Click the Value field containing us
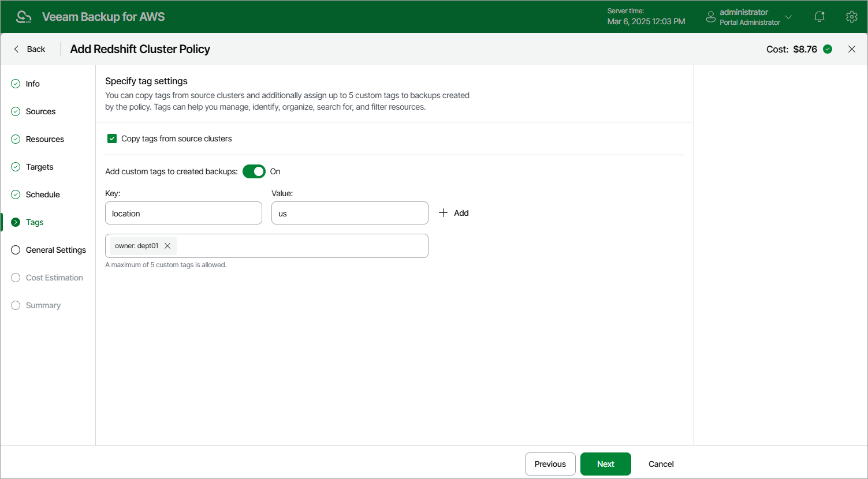The height and width of the screenshot is (479, 868). [x=349, y=212]
